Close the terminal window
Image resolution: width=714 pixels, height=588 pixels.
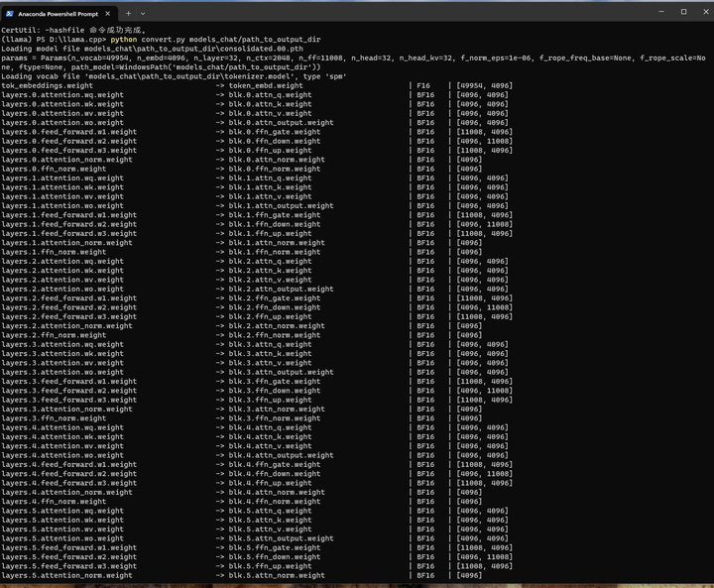pyautogui.click(x=706, y=12)
